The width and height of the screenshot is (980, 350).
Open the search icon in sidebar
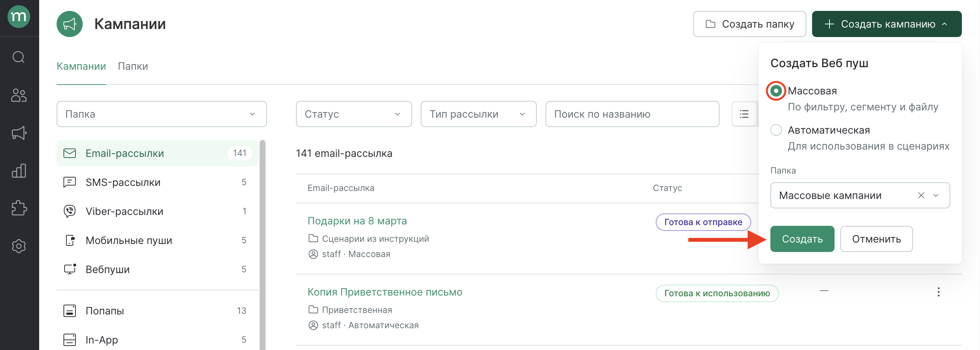pos(18,57)
